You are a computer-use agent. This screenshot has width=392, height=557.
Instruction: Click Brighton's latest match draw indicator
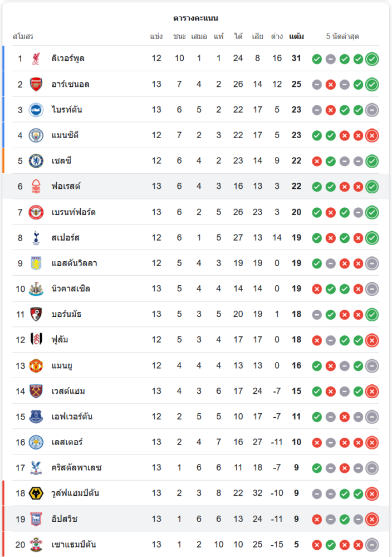(x=372, y=110)
